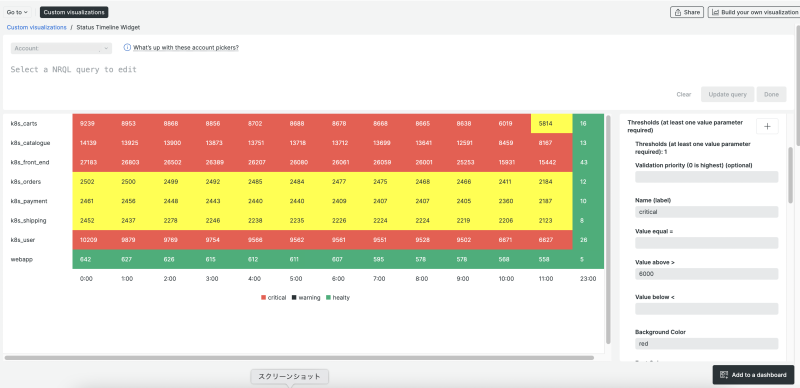Toggle the critical legend red swatch
Image resolution: width=800 pixels, height=388 pixels.
[x=263, y=298]
